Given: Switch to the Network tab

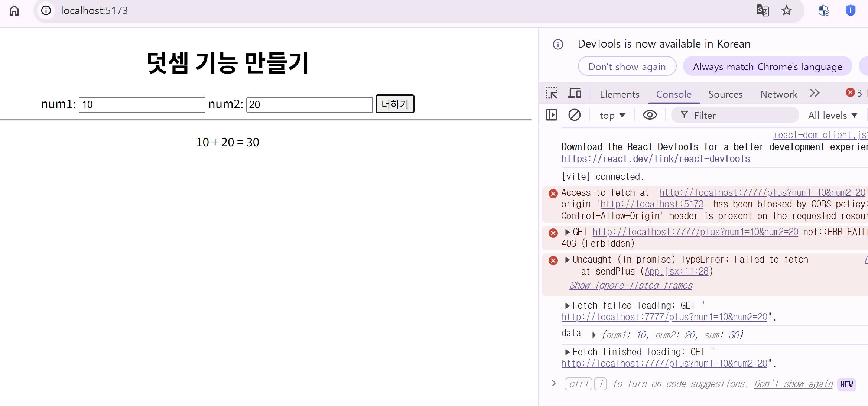Looking at the screenshot, I should (x=778, y=94).
